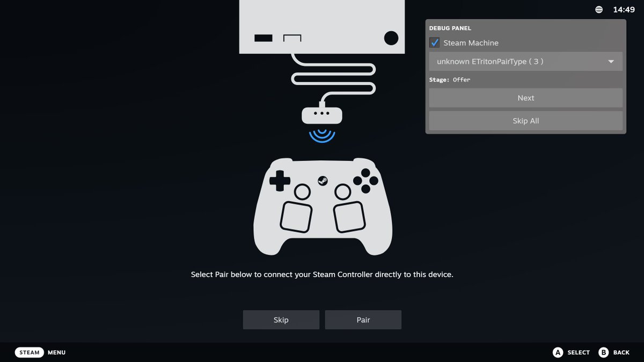Click the A Select button hint
The width and height of the screenshot is (644, 362).
click(572, 352)
